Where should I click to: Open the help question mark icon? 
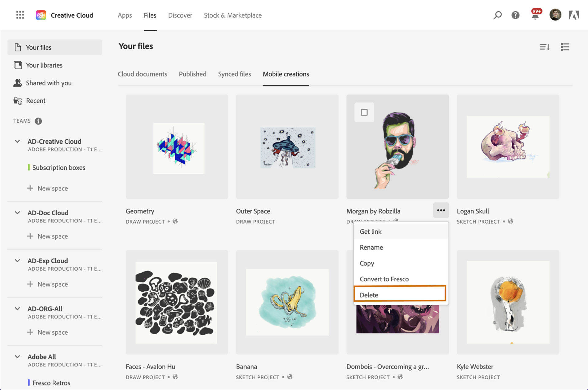tap(515, 15)
